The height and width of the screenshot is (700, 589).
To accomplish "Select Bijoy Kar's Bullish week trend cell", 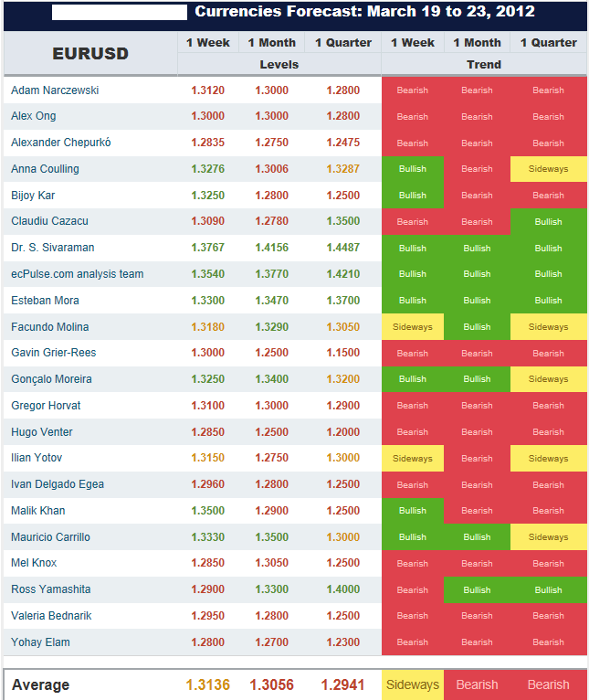I will 413,195.
